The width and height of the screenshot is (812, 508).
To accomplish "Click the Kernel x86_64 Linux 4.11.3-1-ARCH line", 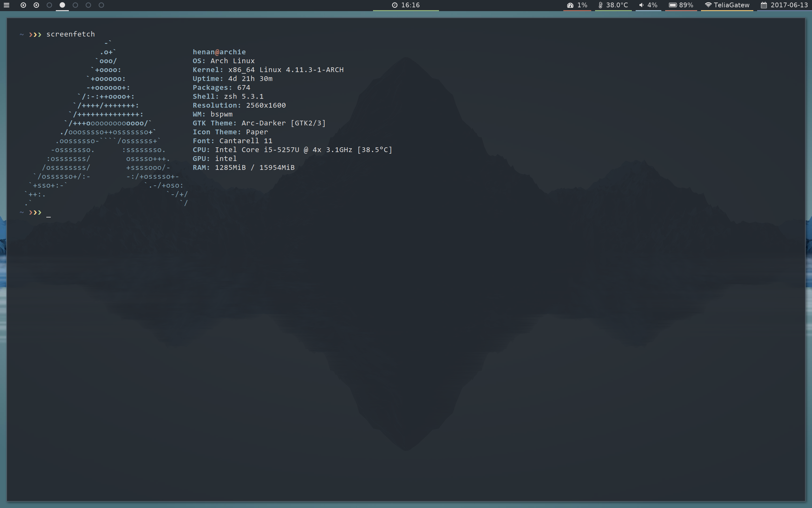I will 268,70.
